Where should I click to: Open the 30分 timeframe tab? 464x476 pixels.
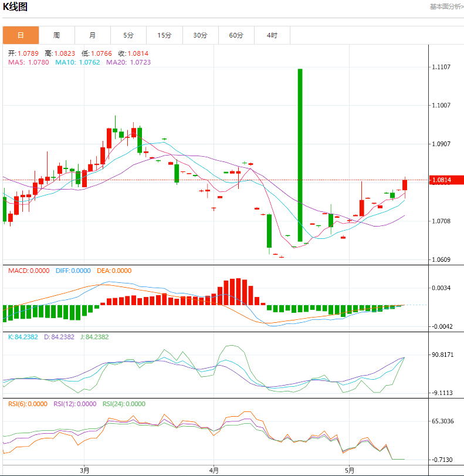coord(200,35)
